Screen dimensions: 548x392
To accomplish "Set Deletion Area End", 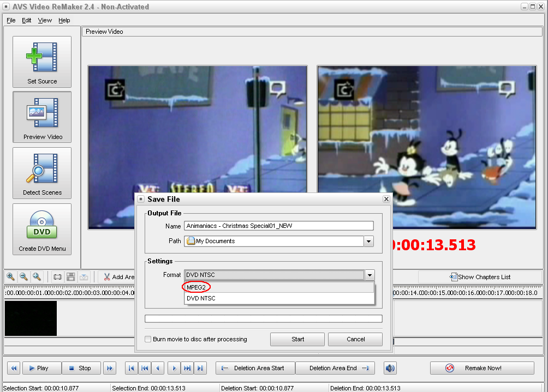I will click(335, 368).
